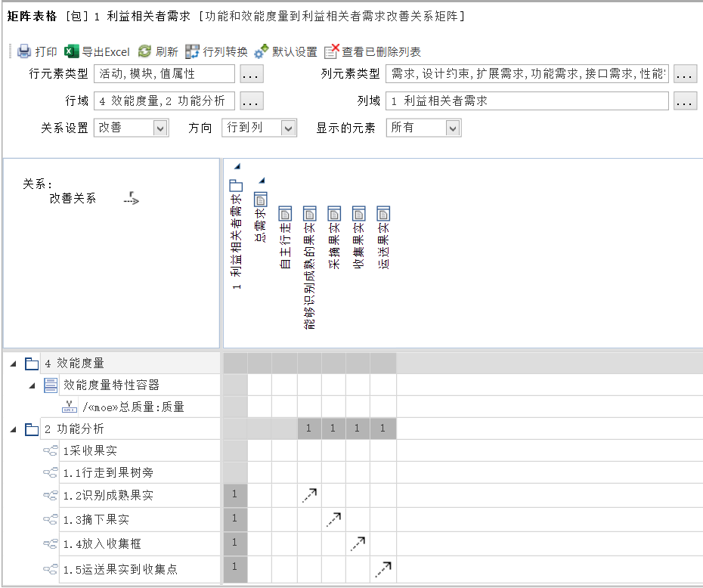Collapse the 4 效能度量 tree node
The image size is (703, 588).
tap(14, 364)
